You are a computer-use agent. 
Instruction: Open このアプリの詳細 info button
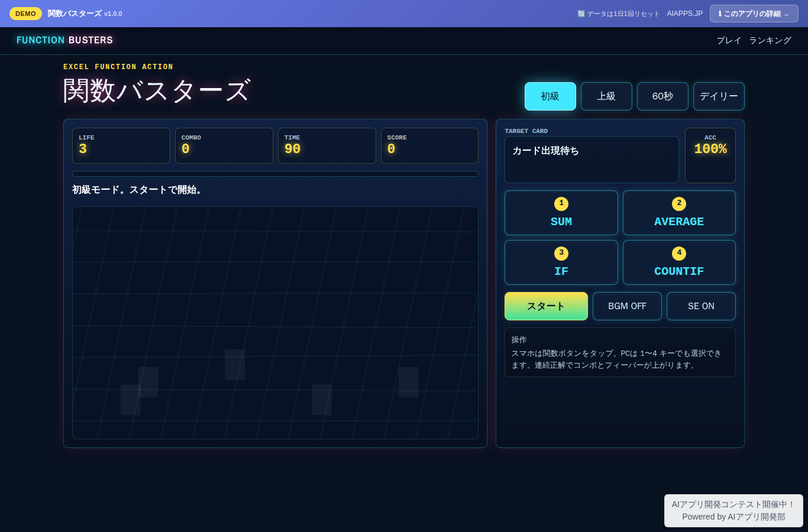(754, 14)
